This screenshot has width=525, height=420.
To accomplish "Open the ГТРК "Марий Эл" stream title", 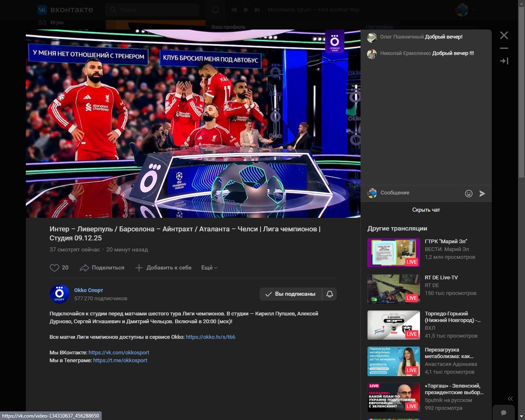I will pyautogui.click(x=446, y=242).
